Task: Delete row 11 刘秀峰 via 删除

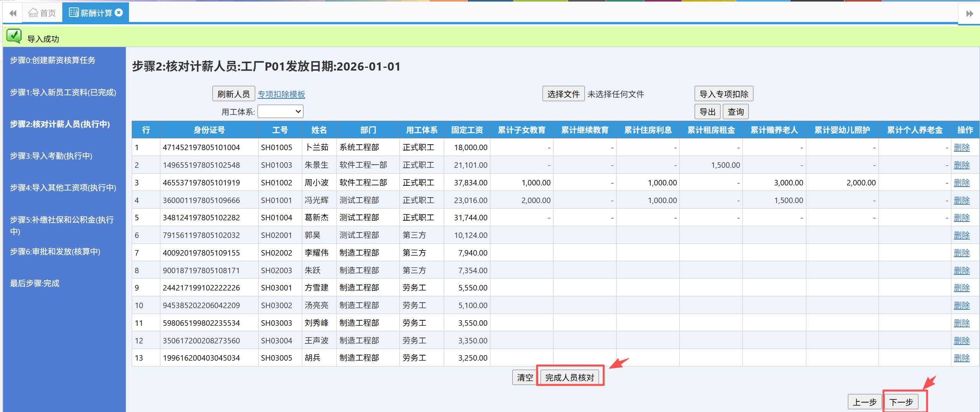Action: (962, 323)
